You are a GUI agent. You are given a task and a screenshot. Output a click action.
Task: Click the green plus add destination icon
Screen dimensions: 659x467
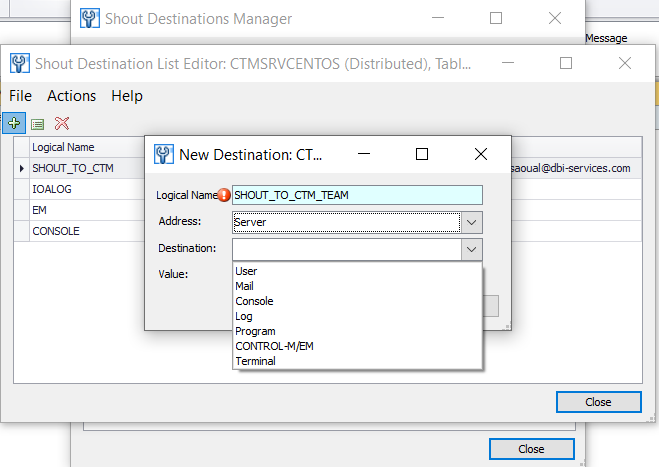14,123
